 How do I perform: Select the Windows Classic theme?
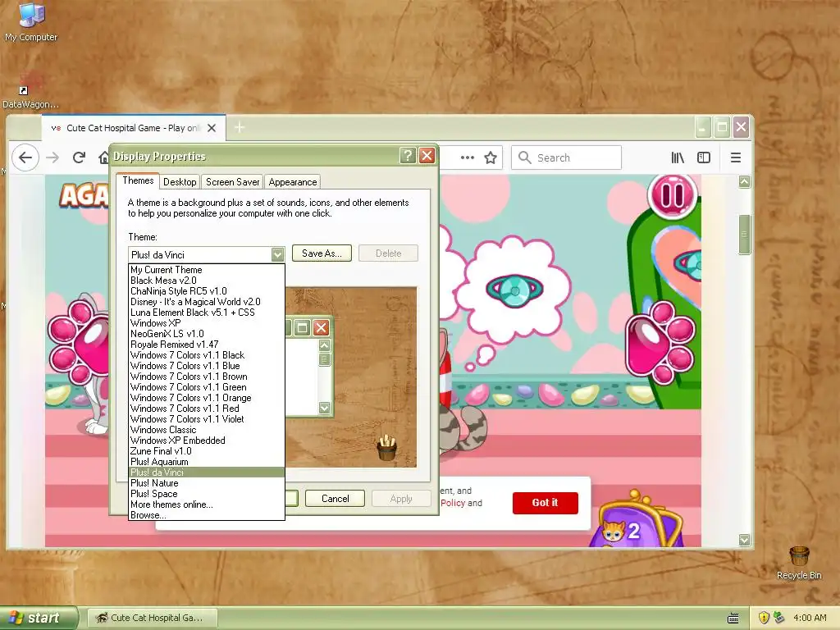(x=207, y=430)
